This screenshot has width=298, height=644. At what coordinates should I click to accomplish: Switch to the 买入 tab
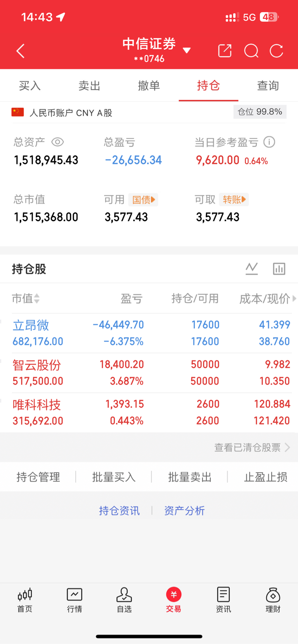(30, 86)
